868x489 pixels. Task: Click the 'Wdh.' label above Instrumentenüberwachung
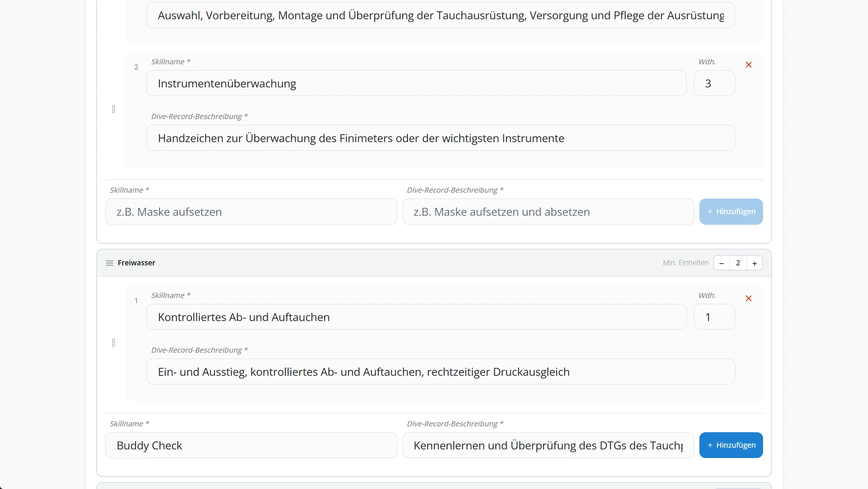tap(707, 62)
